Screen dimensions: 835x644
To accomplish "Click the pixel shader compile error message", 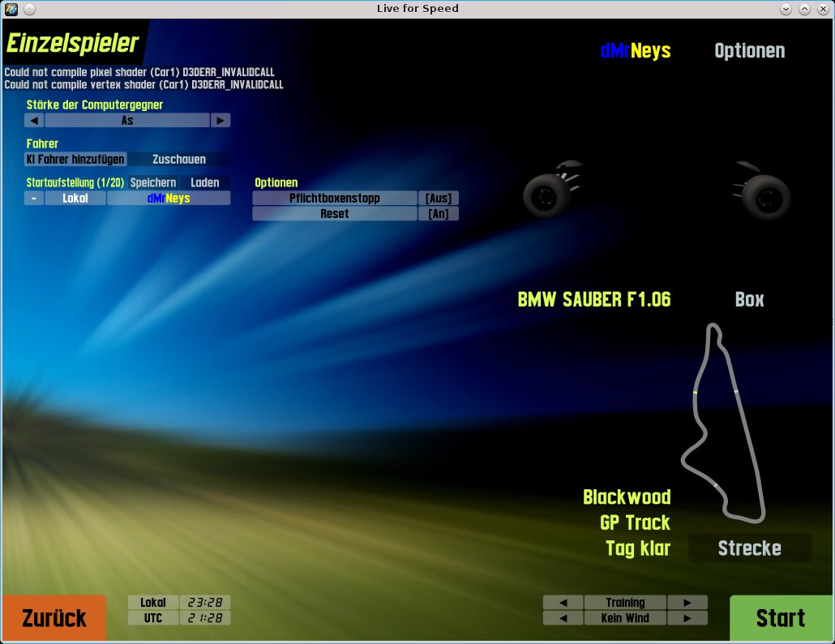I will tap(139, 72).
